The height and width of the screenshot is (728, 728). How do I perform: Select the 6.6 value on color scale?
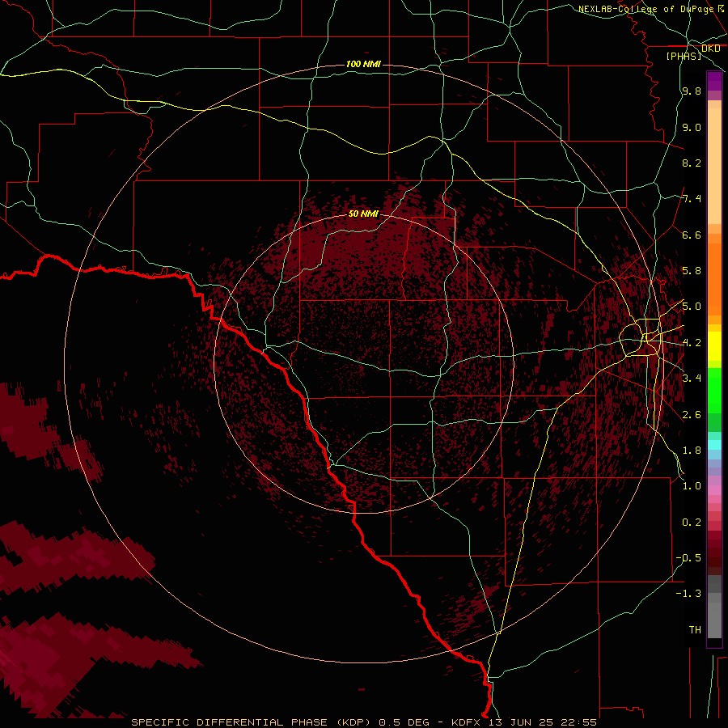[x=692, y=235]
